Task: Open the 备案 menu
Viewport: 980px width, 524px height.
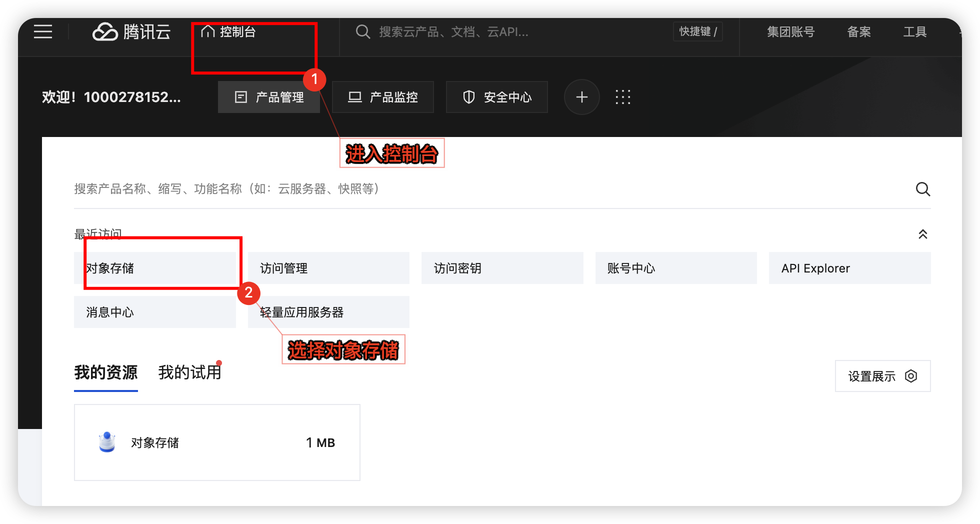Action: click(859, 32)
